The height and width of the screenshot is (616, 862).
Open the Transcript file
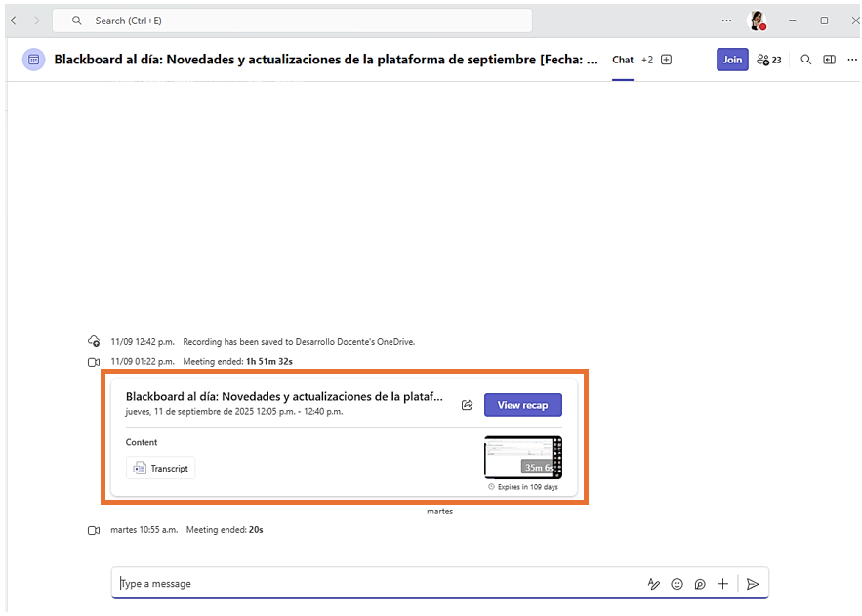[x=161, y=469]
